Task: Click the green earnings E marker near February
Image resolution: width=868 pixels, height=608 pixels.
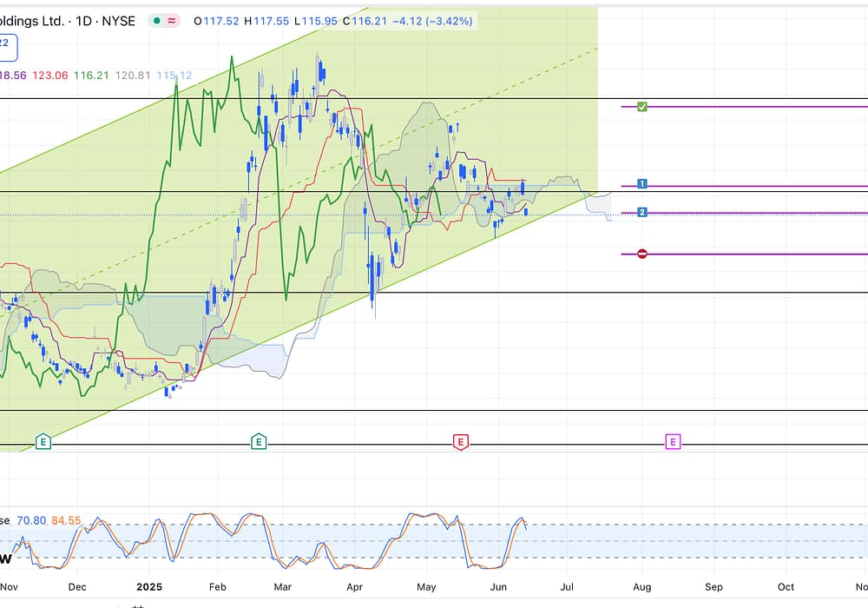Action: 259,442
